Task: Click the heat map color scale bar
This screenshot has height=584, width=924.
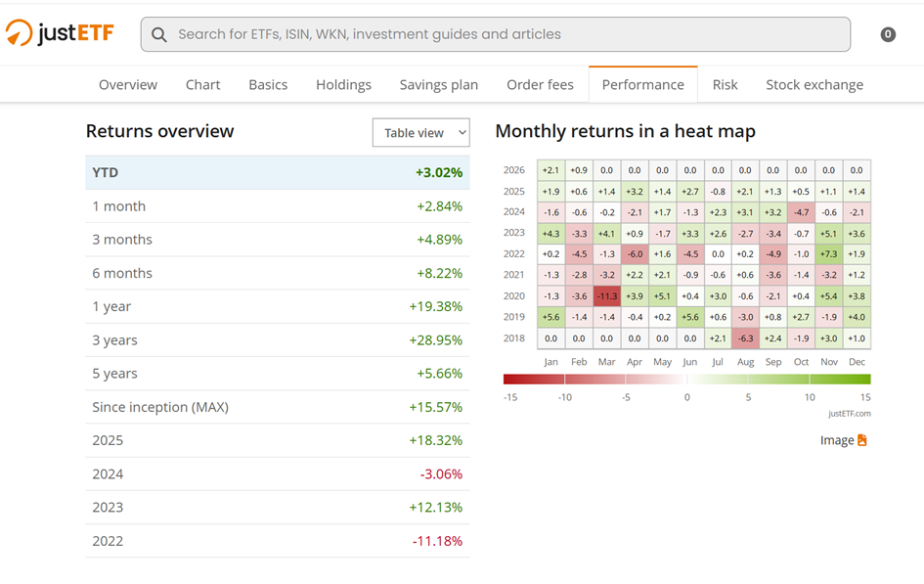Action: coord(686,379)
